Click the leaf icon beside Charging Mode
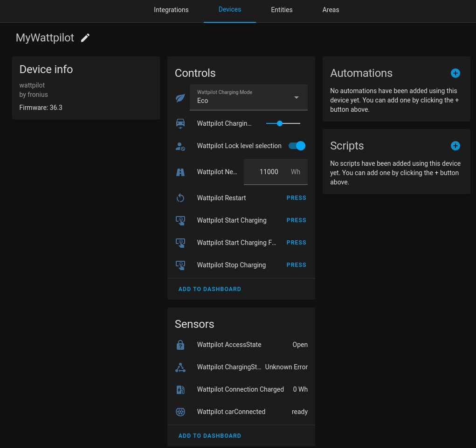This screenshot has width=476, height=448. pyautogui.click(x=180, y=98)
